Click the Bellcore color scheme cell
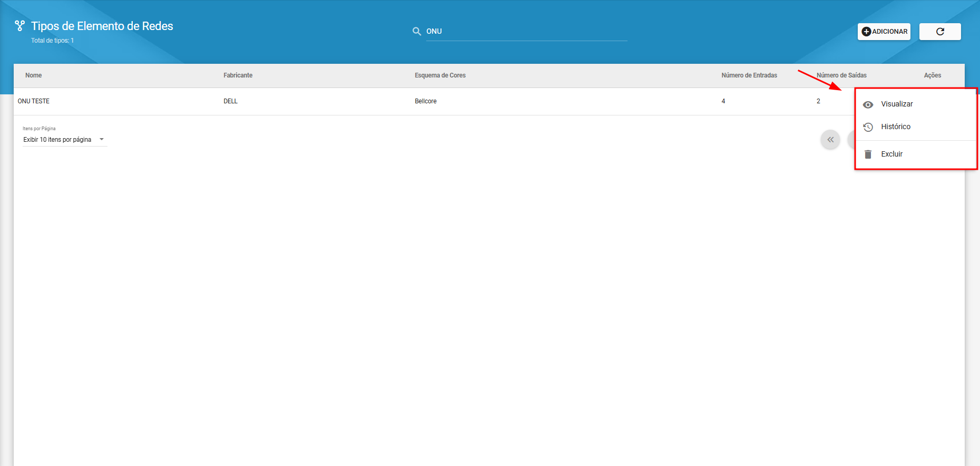Screen dimensions: 980x466 click(x=426, y=101)
